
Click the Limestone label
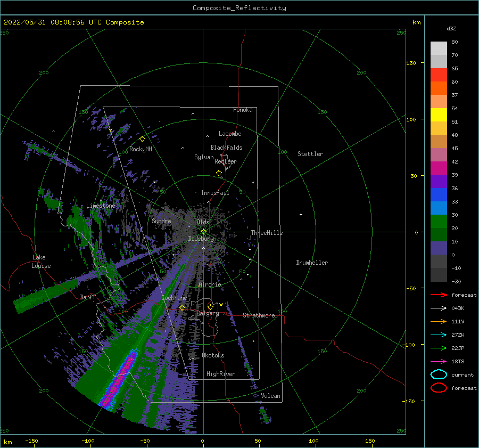[x=101, y=206]
